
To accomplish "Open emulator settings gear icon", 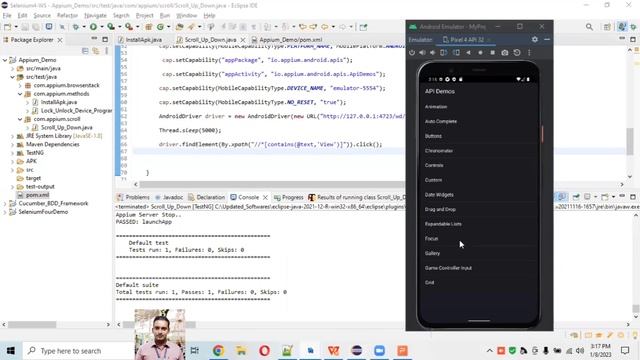I will click(535, 40).
